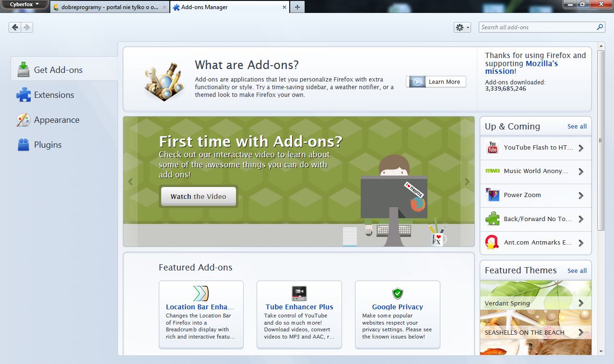The width and height of the screenshot is (614, 364).
Task: Open the Google Privacy add-on link
Action: click(x=398, y=307)
